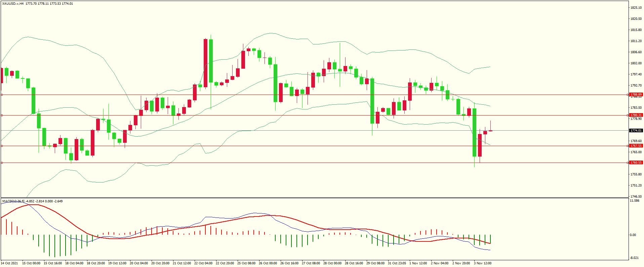Screen dimensions: 644x267
Task: Click the 1746.50 price scale label
Action: click(636, 197)
